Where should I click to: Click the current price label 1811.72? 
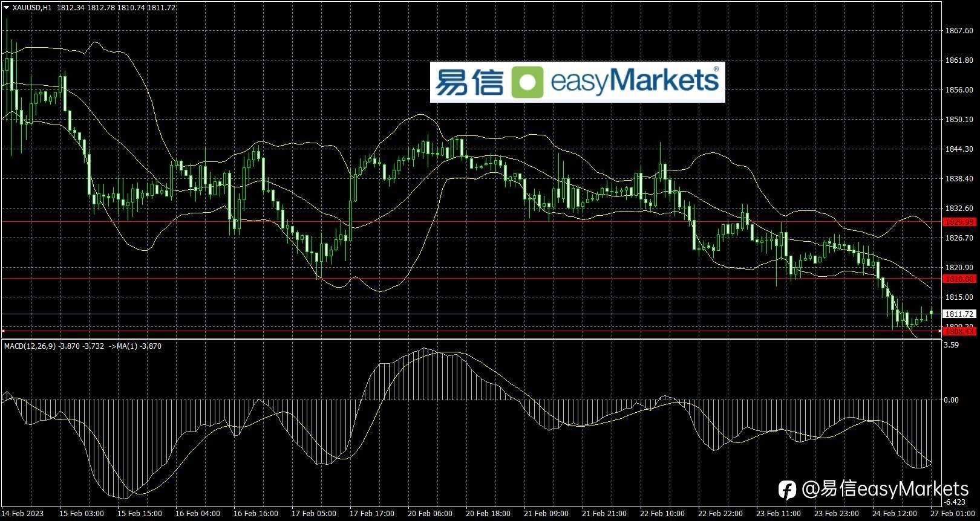point(960,314)
